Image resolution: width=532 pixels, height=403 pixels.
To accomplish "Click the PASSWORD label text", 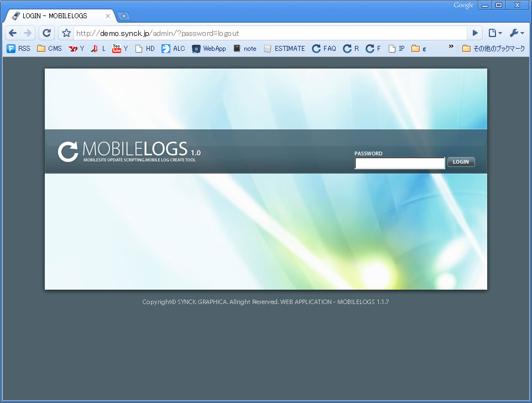I will coord(368,153).
